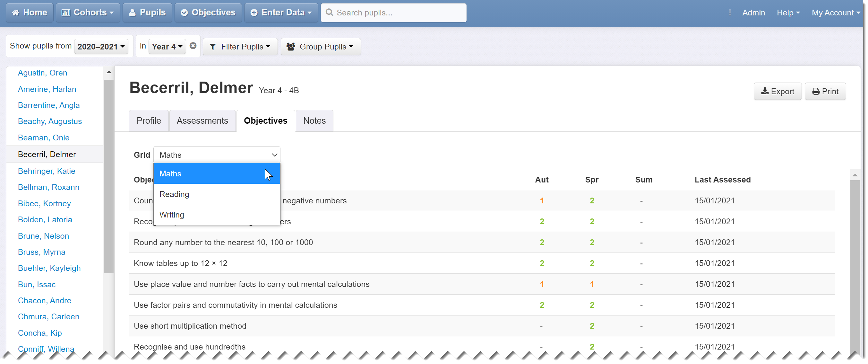Select pupil Bolden, Latoria
This screenshot has height=364, width=868.
point(45,220)
